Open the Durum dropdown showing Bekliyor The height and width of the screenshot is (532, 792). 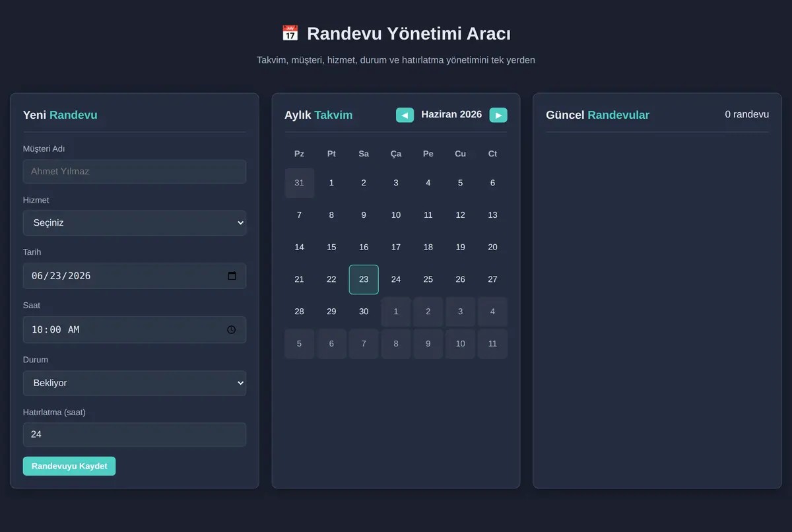(135, 383)
